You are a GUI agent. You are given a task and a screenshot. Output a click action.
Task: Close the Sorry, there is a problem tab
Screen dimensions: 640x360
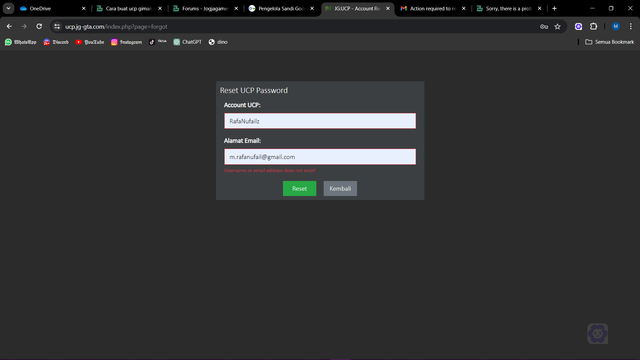540,8
